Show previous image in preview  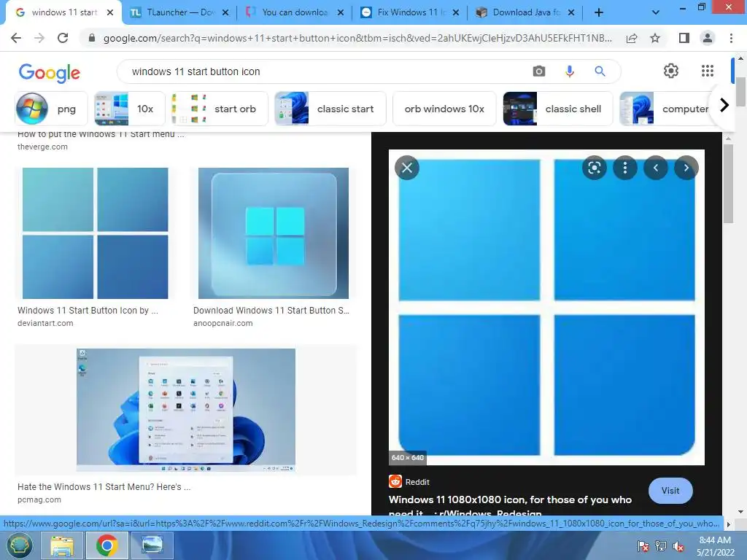pyautogui.click(x=656, y=168)
